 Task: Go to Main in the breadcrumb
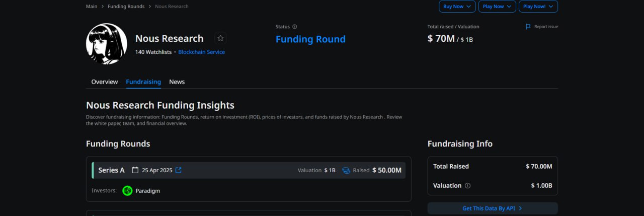(92, 7)
